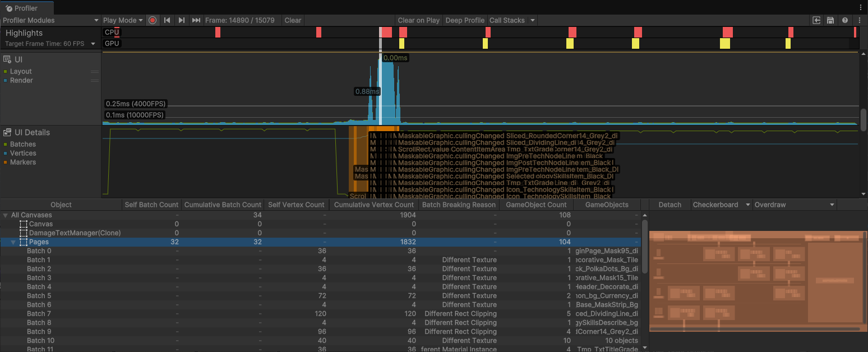Go to the previous frame
The height and width of the screenshot is (352, 868).
click(x=167, y=20)
